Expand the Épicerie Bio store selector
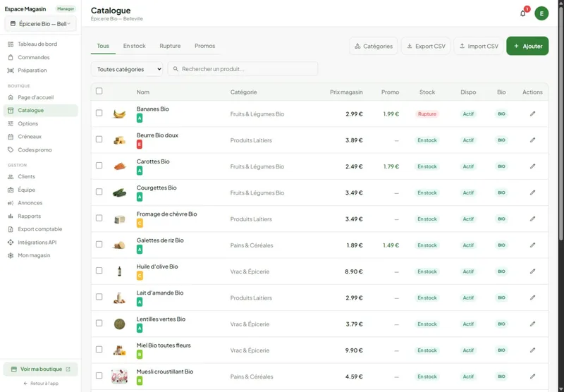564x392 pixels. click(41, 24)
